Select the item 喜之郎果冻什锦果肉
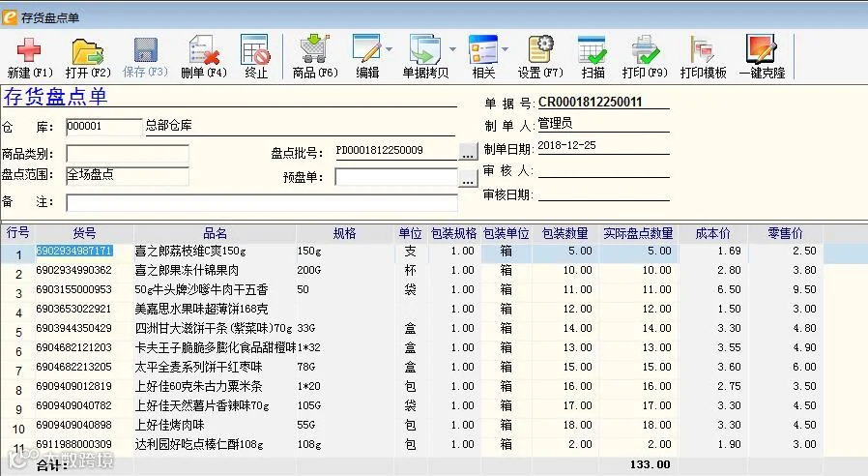Viewport: 868px width, 476px height. 188,271
